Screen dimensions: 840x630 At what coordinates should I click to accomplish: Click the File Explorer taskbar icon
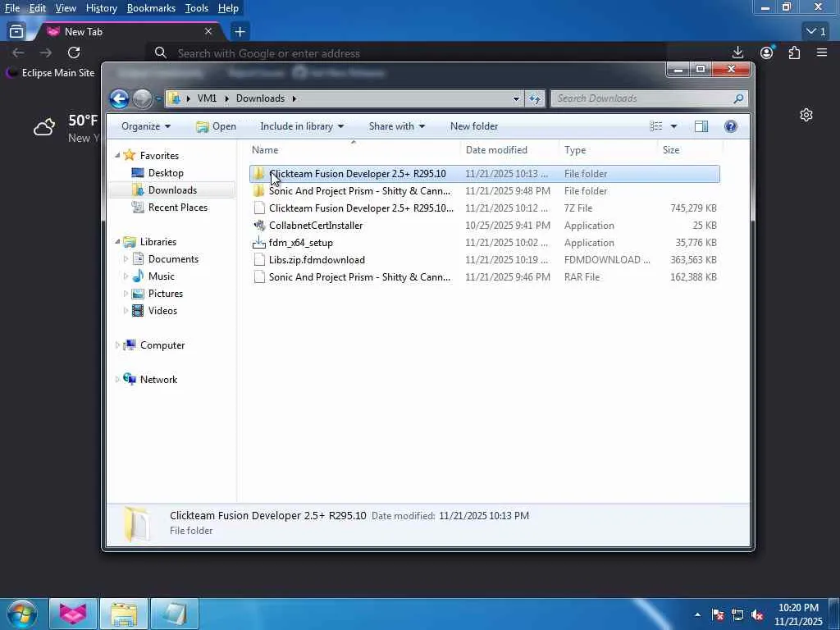124,614
